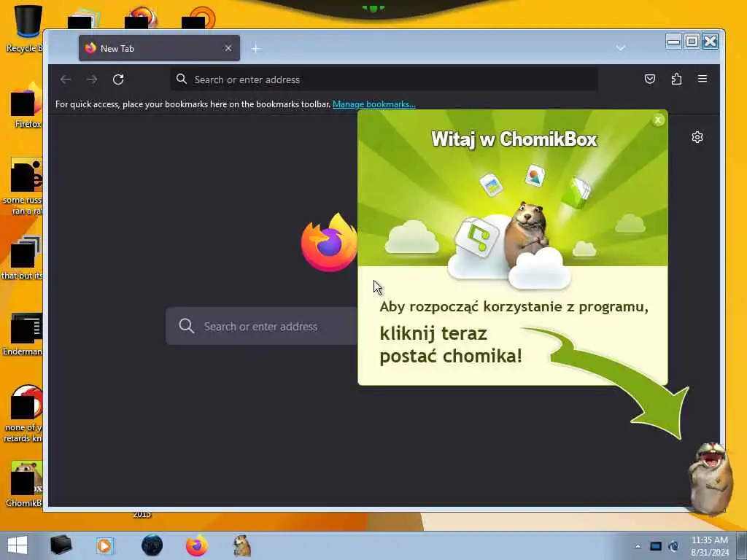This screenshot has width=747, height=560.
Task: Select the Recycle Bin desktop icon
Action: 25,28
